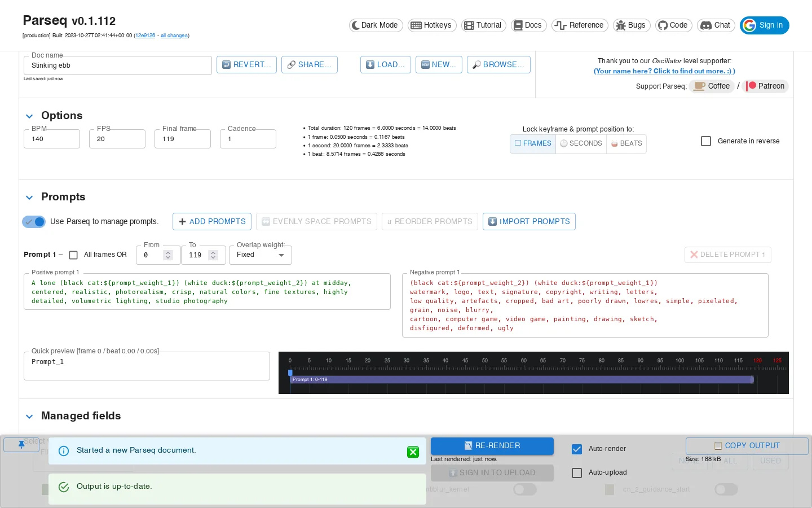This screenshot has width=812, height=508.
Task: Click the copy output icon
Action: pyautogui.click(x=718, y=446)
